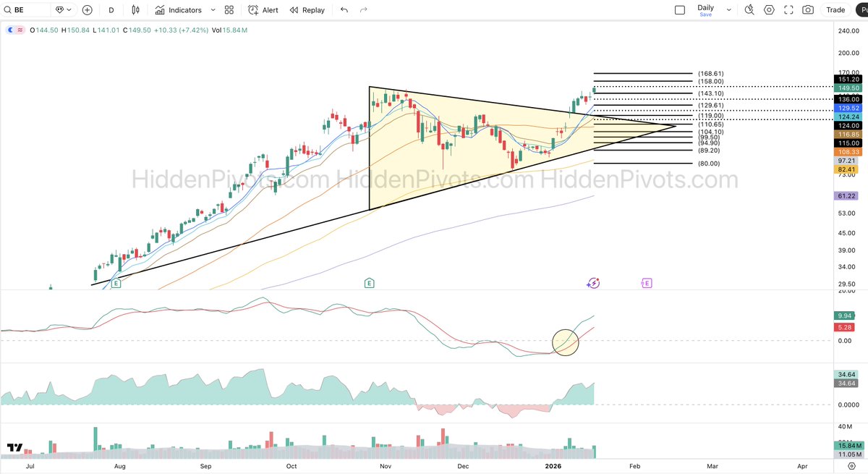Save the Daily layout via Save link
Screen dimensions: 868x474
point(705,14)
